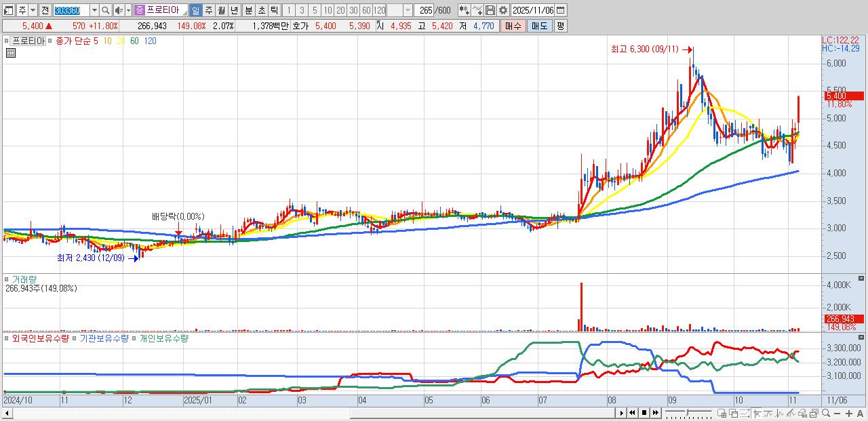Click the 거래량 volume panel label
Viewport: 868px width, 421px height.
[24, 279]
